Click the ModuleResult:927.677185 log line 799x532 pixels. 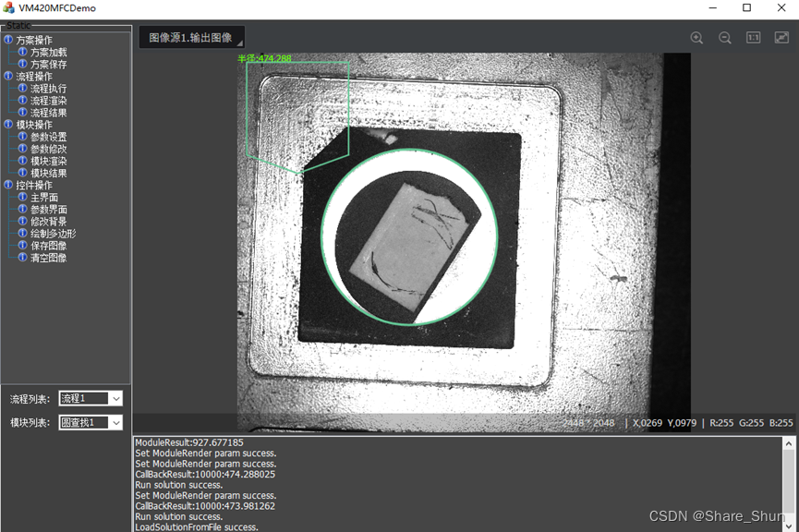coord(189,442)
